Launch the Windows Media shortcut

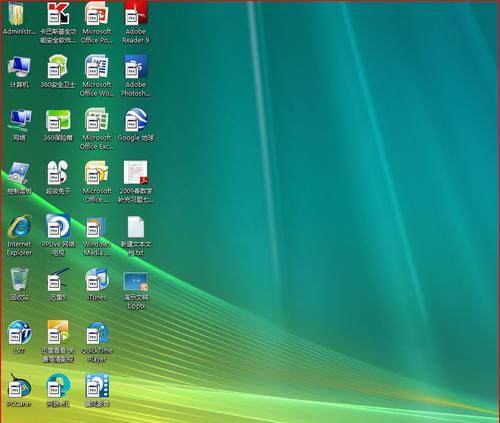point(97,227)
